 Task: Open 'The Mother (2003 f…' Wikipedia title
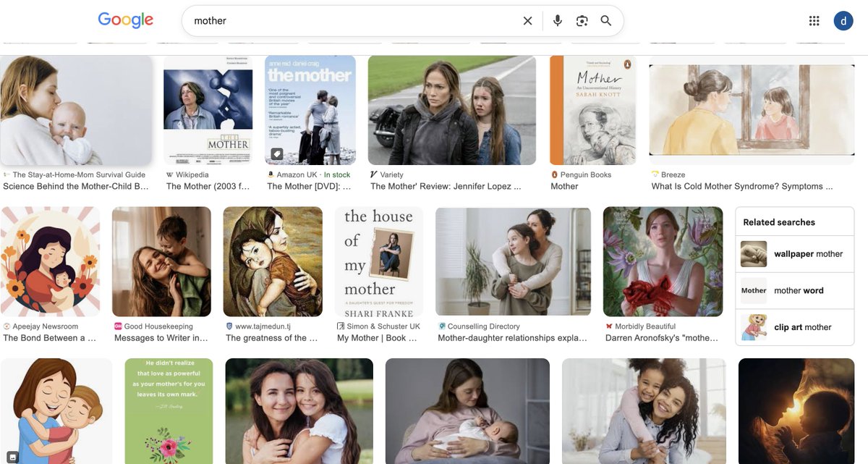click(208, 186)
